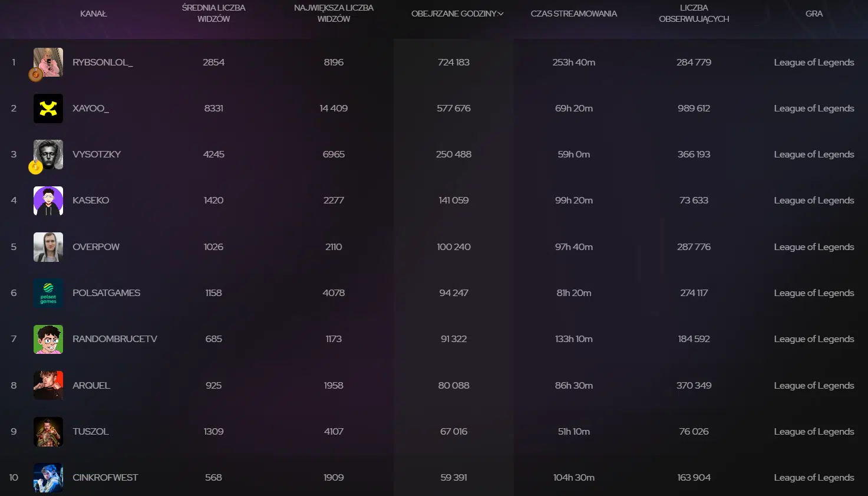This screenshot has width=868, height=496.
Task: Open League of Legends link for KASEKO
Action: [x=814, y=201]
